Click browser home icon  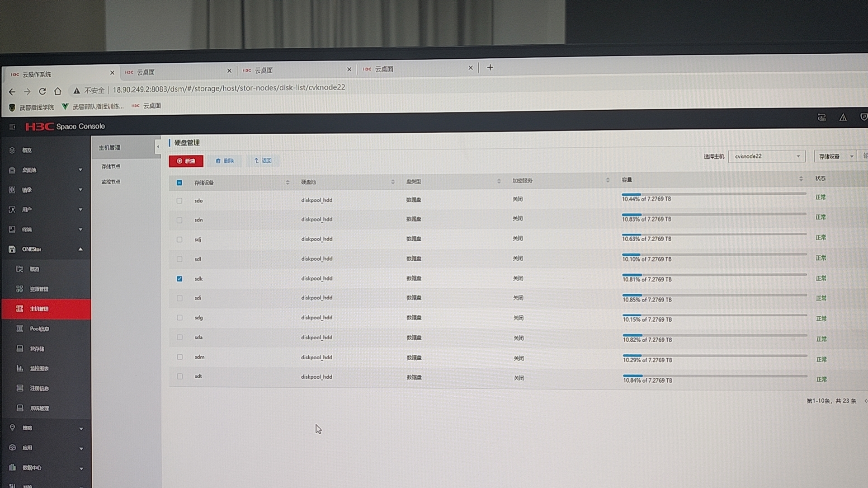pyautogui.click(x=57, y=91)
